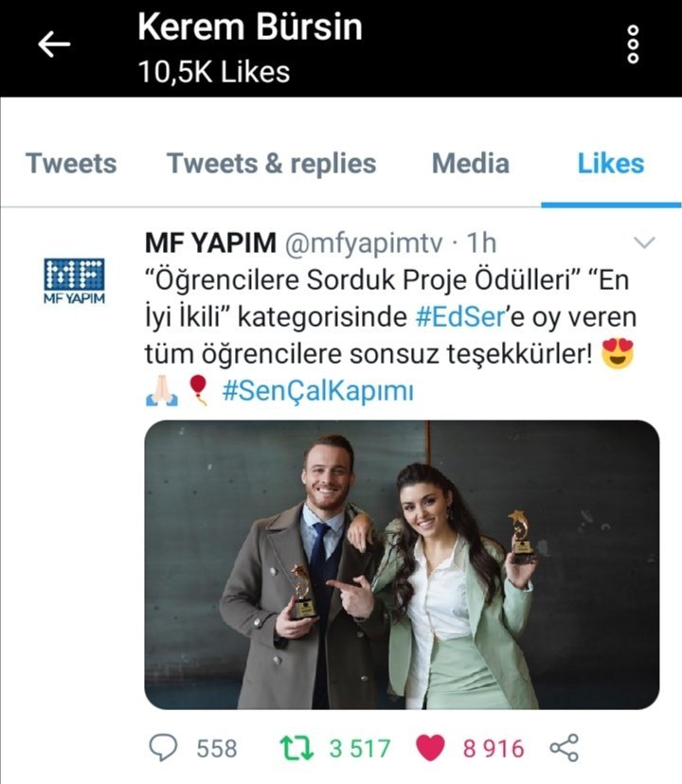Tap the back arrow in the header

54,45
